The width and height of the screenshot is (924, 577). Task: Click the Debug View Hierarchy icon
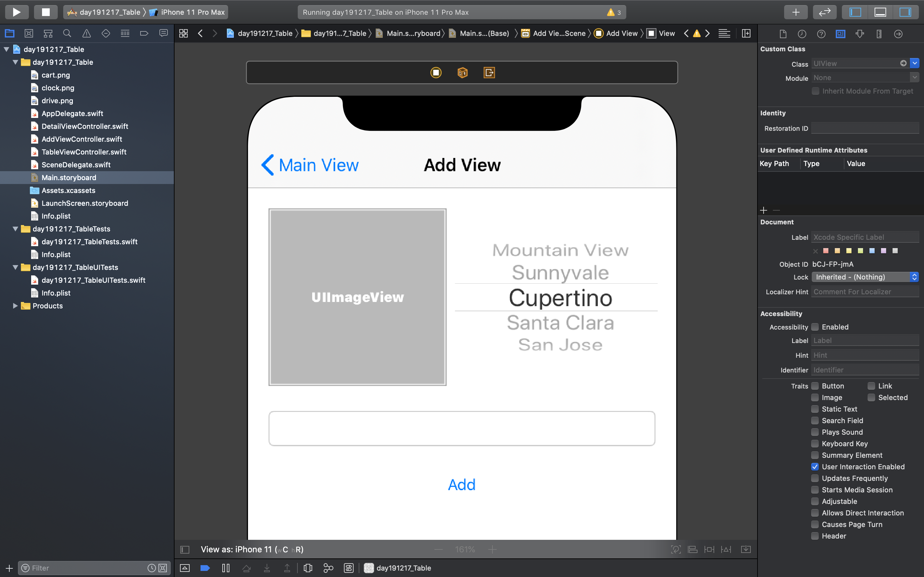click(x=307, y=568)
